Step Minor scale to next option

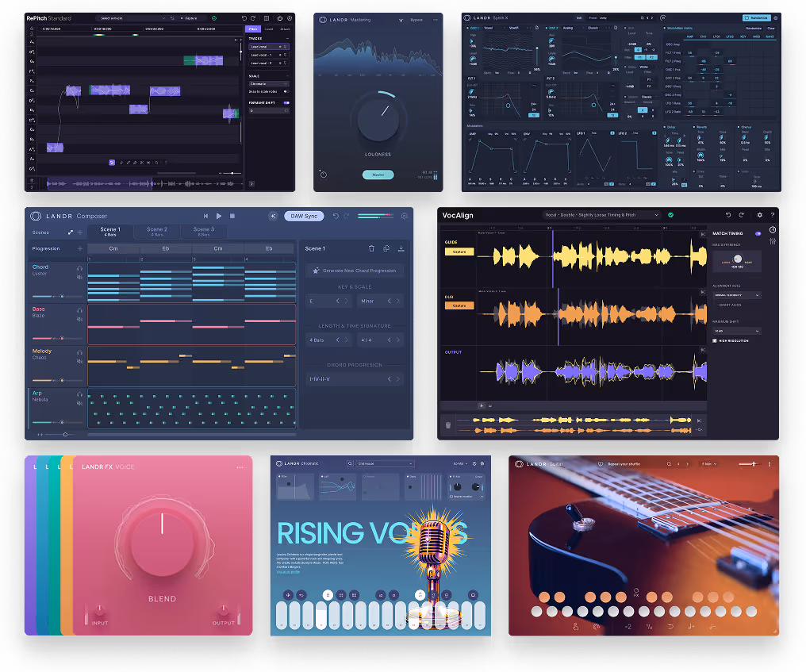(398, 301)
